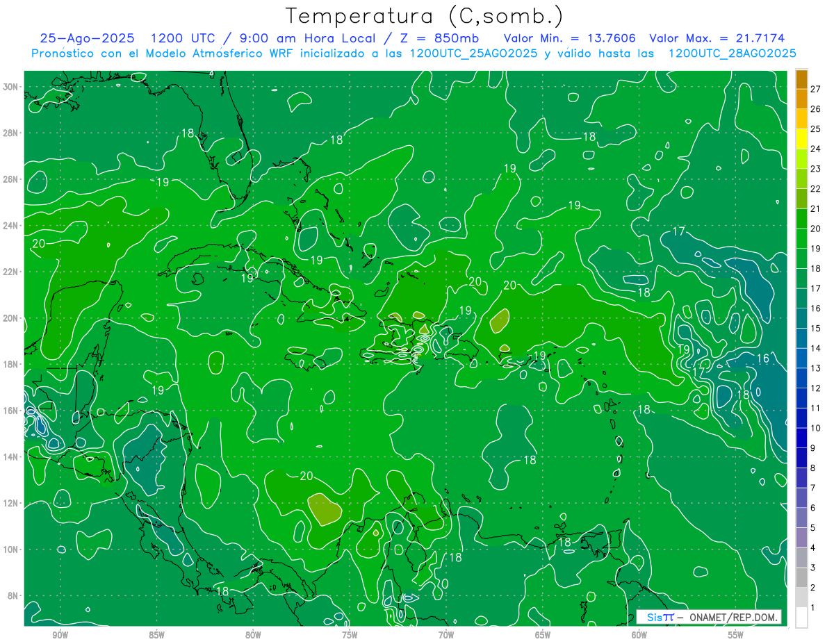Click the longitude axis label 80W
This screenshot has width=834, height=644.
coord(253,635)
